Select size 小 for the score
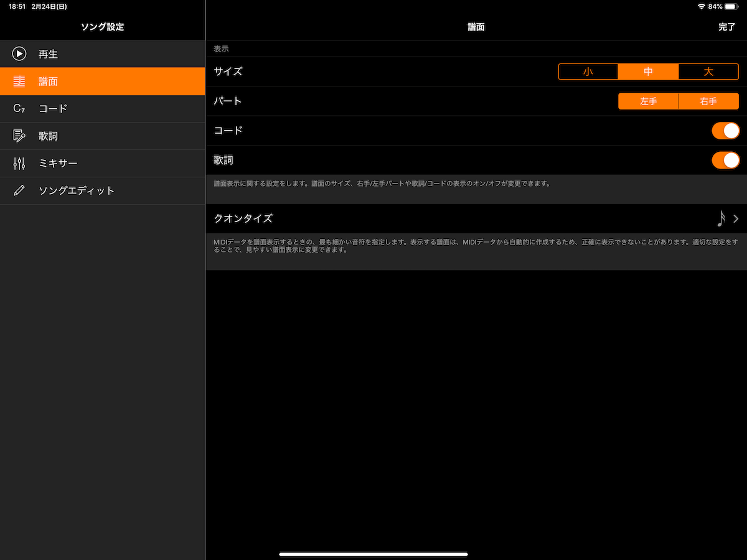Screen dimensions: 747x560 click(x=588, y=72)
